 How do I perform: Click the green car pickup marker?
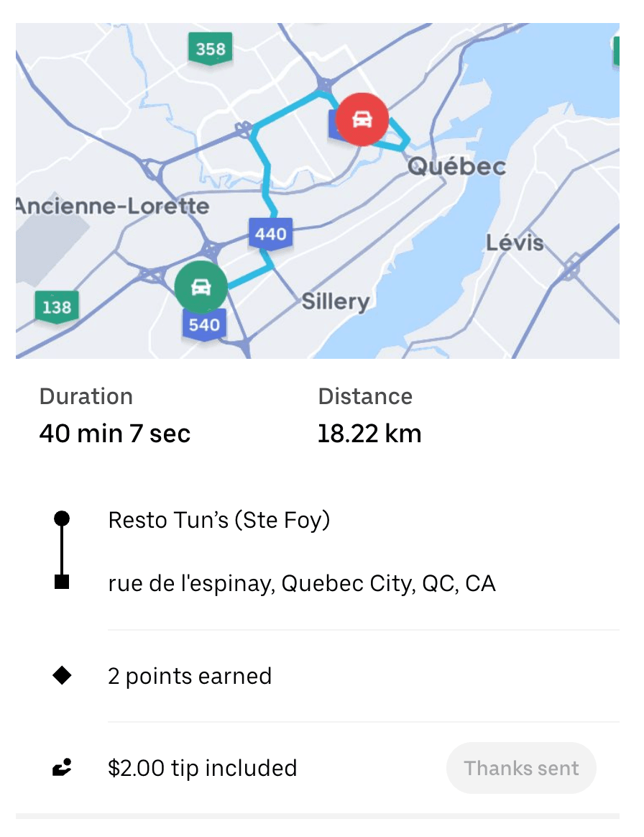click(x=201, y=287)
